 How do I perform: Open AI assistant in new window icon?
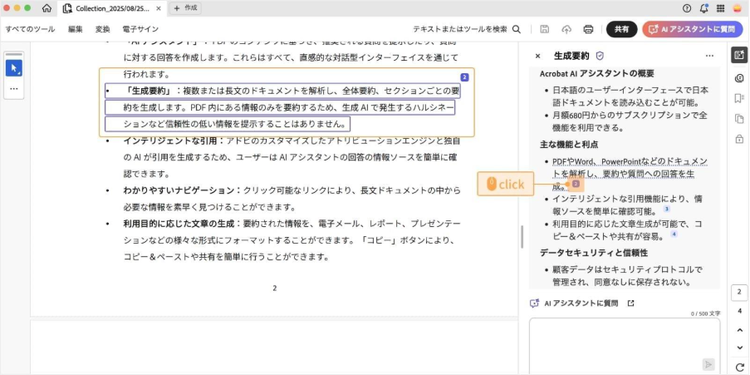(x=631, y=303)
